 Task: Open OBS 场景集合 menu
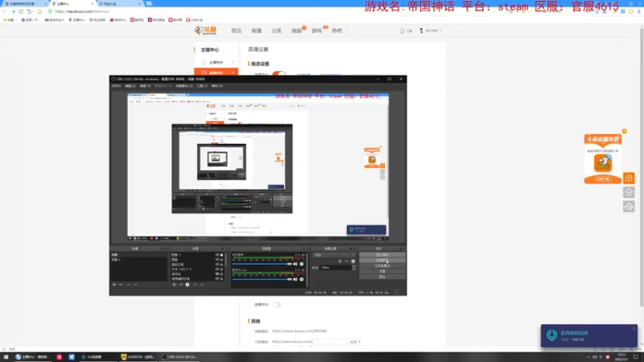click(184, 86)
